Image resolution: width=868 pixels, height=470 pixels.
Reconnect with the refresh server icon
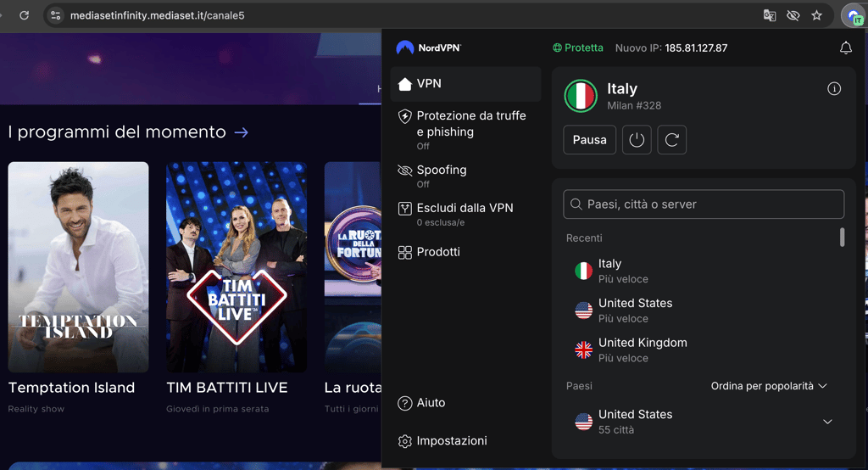[671, 140]
